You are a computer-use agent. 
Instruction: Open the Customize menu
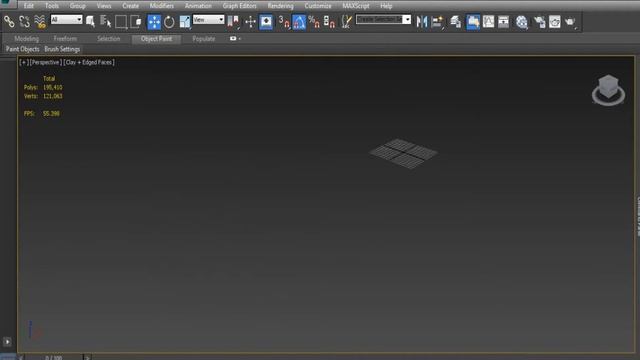click(x=318, y=6)
